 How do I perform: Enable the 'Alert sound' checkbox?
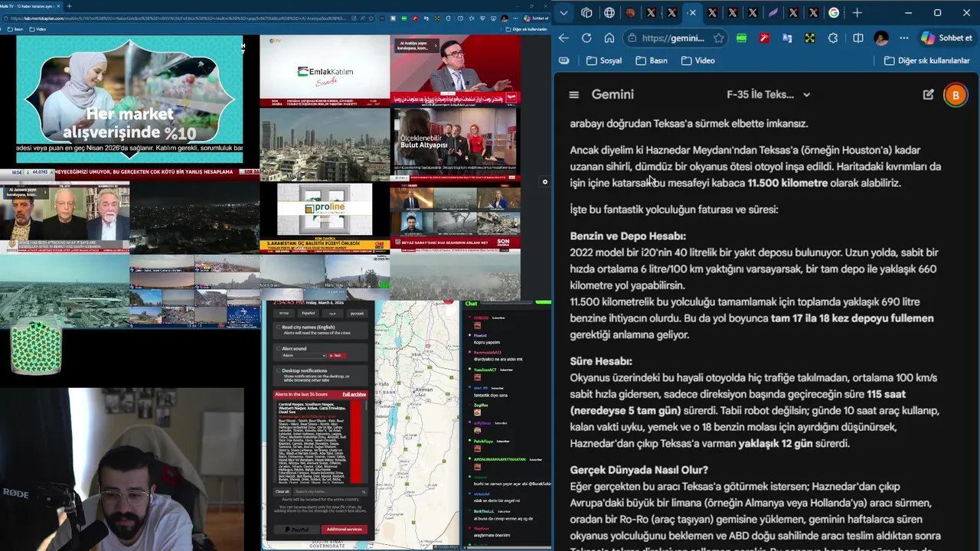(x=279, y=348)
